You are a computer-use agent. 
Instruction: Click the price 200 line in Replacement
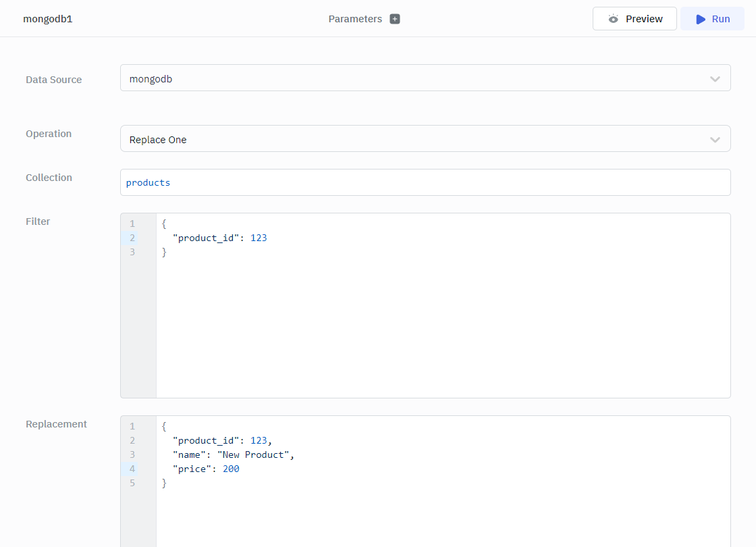(x=206, y=469)
